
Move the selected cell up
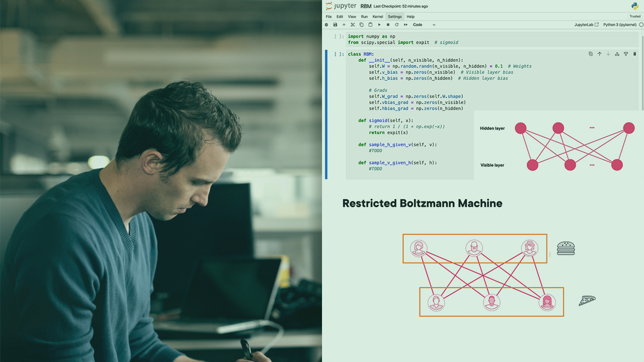[599, 54]
